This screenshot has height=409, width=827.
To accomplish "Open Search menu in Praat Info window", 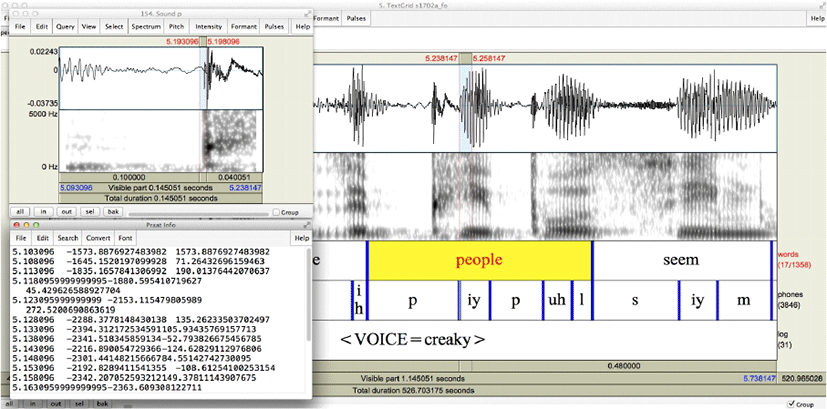I will pyautogui.click(x=68, y=238).
